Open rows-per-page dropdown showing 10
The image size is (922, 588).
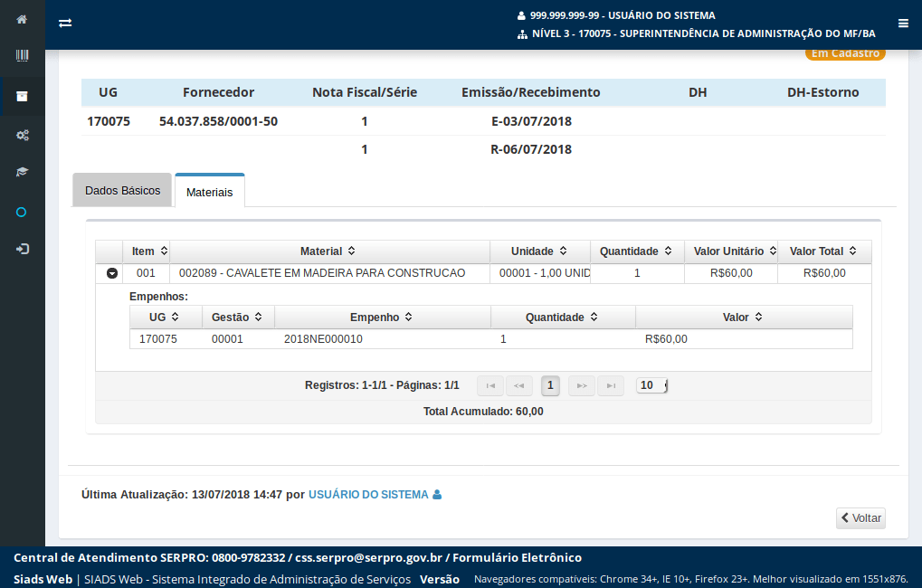click(651, 385)
